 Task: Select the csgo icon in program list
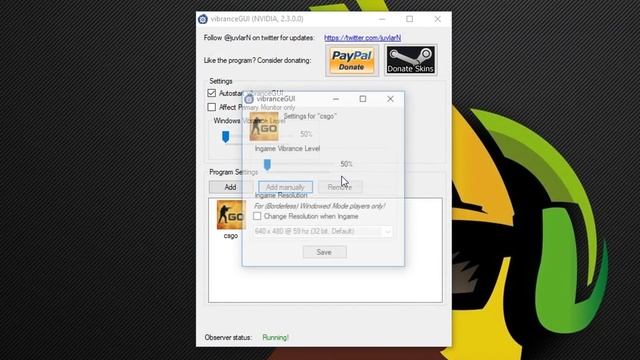231,215
